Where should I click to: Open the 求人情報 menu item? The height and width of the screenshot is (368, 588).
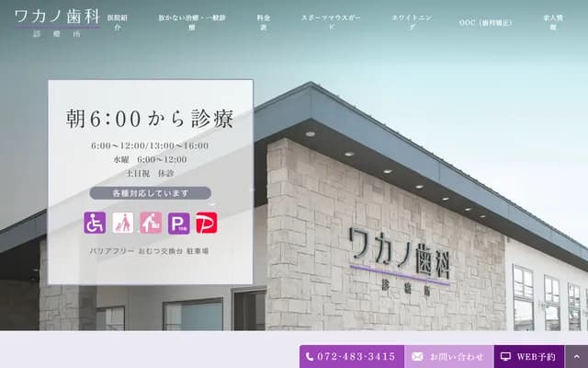553,22
